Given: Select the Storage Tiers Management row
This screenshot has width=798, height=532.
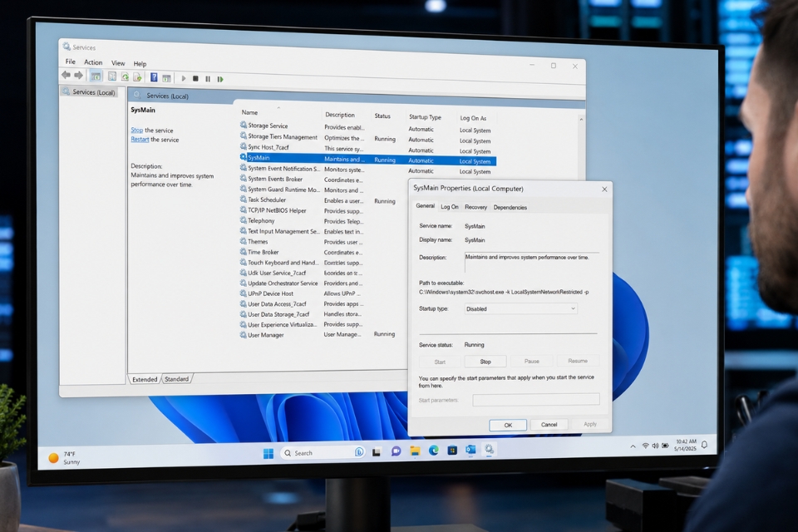Looking at the screenshot, I should tap(367, 138).
